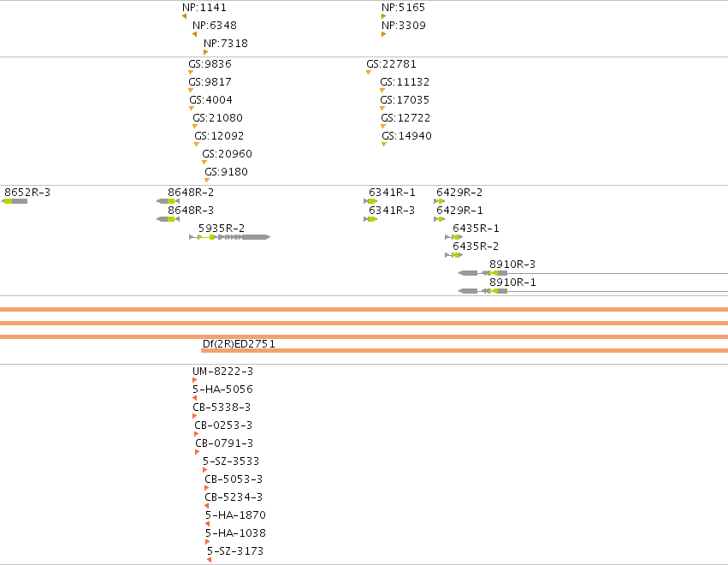
Task: Select the NP:7318 insertion label
Action: 226,43
